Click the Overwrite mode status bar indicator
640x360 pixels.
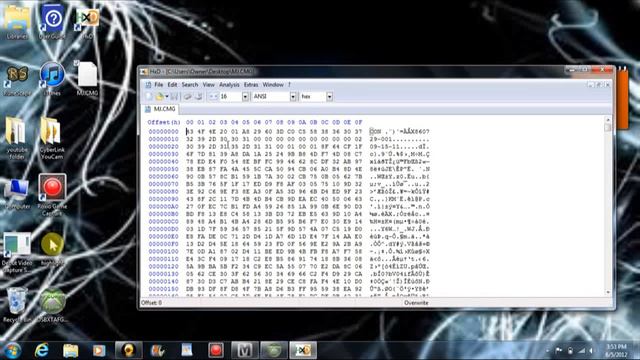tap(416, 303)
